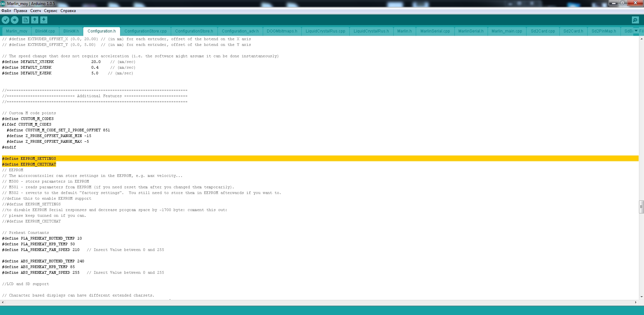
Task: Click the commented '//#define EEPROM_SETTINGS' line
Action: point(32,204)
